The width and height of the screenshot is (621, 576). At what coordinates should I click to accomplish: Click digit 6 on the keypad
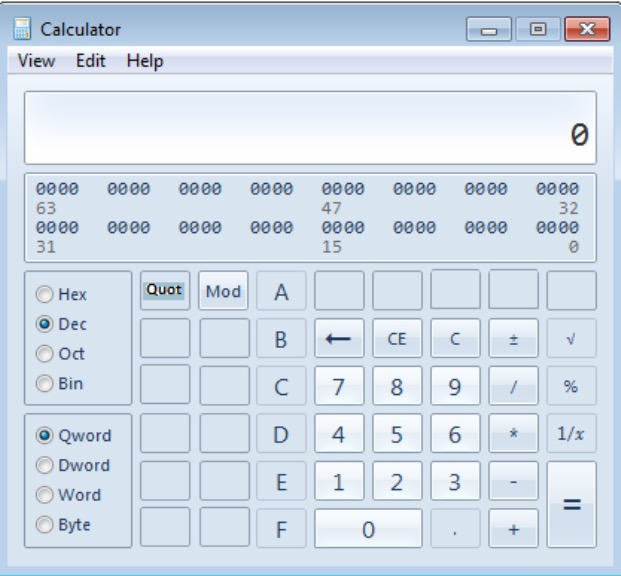455,433
